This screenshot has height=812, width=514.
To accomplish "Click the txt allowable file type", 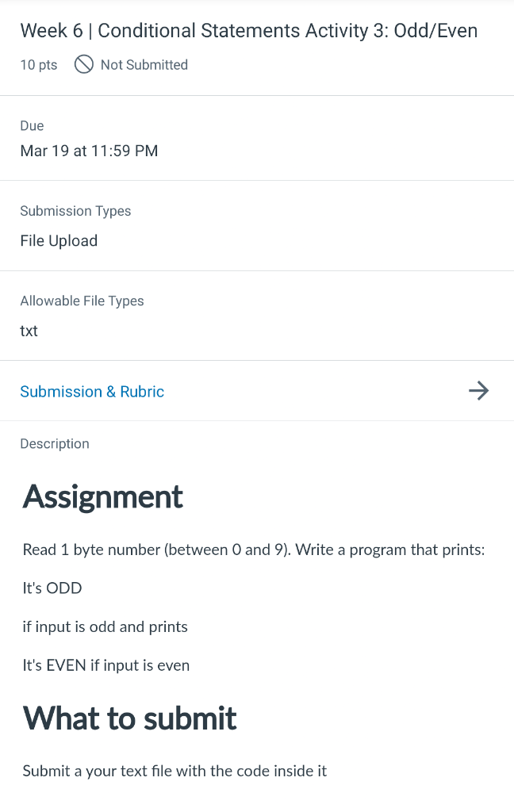I will [x=29, y=331].
